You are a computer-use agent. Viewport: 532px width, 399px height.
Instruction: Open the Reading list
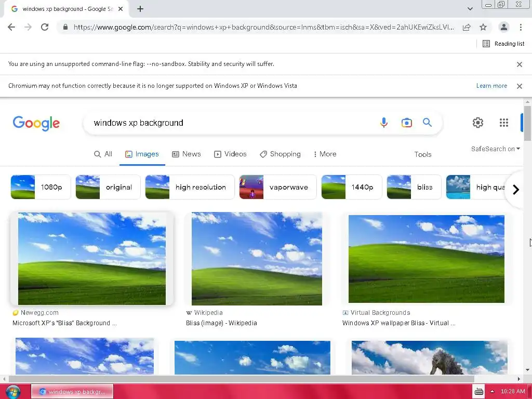[503, 44]
